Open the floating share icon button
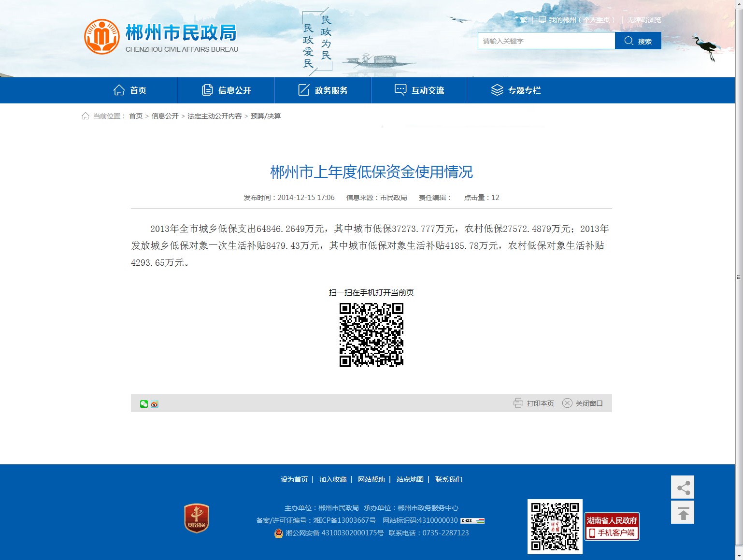 [x=683, y=487]
